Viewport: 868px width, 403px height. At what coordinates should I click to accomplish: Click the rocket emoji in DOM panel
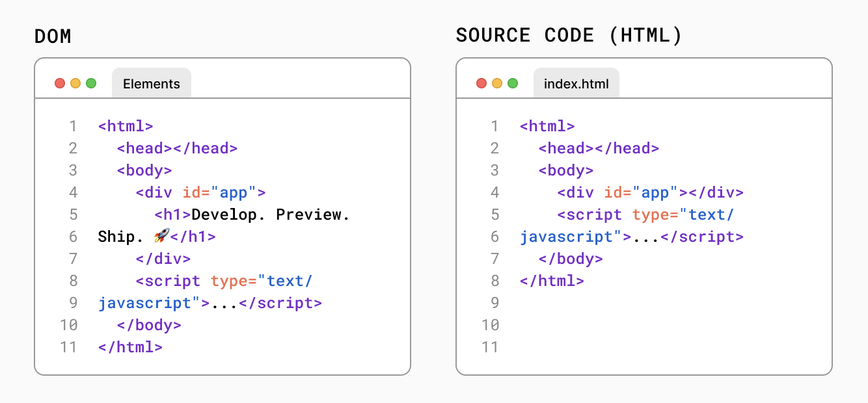pyautogui.click(x=161, y=236)
